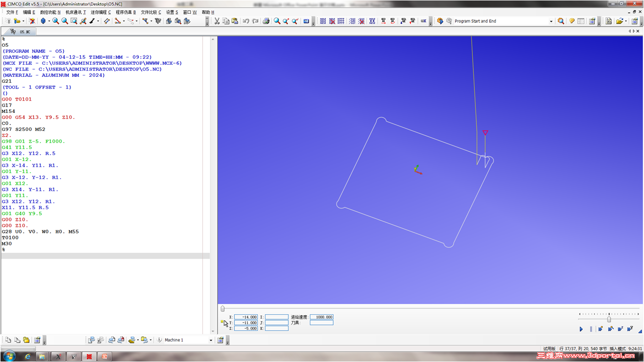Click code line M30
Viewport: 644px width, 362px height.
[7, 244]
